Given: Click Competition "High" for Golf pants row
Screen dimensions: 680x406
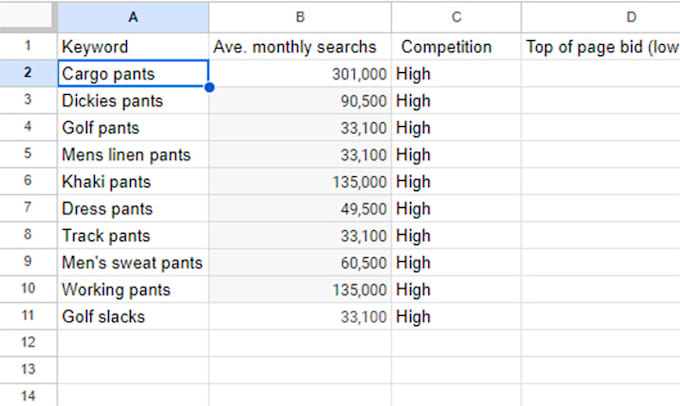Looking at the screenshot, I should pyautogui.click(x=456, y=127).
